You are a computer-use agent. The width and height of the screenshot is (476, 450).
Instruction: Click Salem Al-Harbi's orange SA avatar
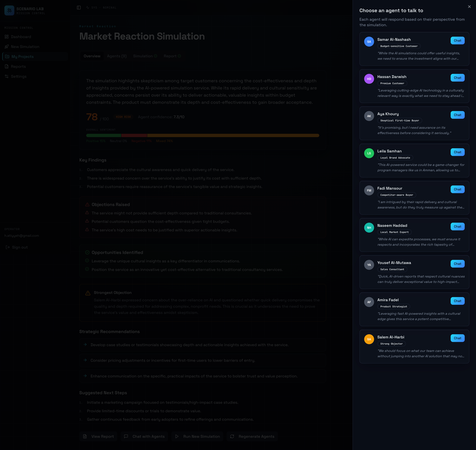tap(369, 339)
